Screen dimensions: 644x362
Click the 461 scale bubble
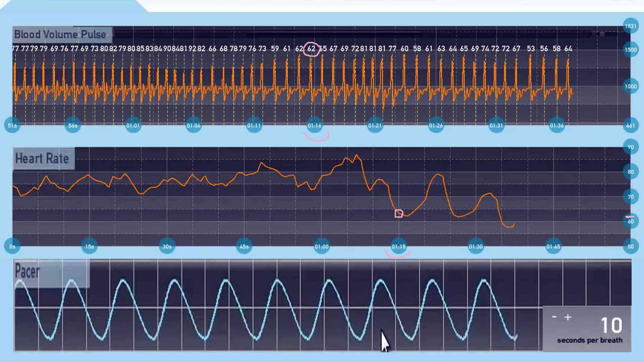click(631, 125)
